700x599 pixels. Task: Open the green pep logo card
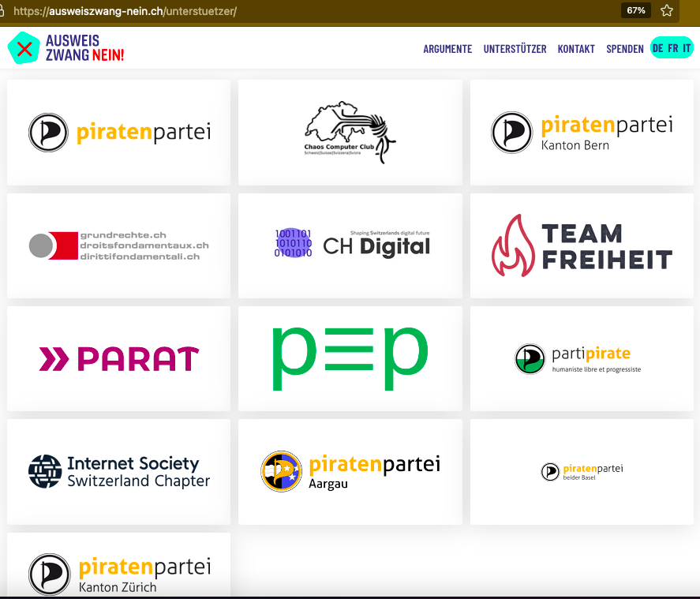tap(350, 358)
